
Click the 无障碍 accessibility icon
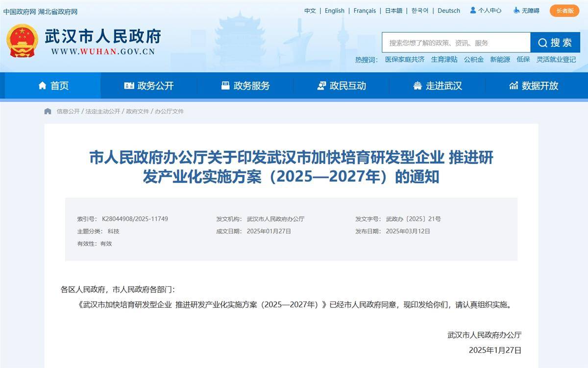click(x=516, y=10)
